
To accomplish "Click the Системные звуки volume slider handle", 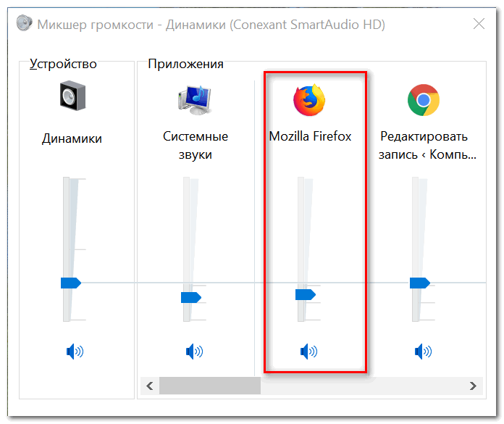I will click(x=191, y=298).
